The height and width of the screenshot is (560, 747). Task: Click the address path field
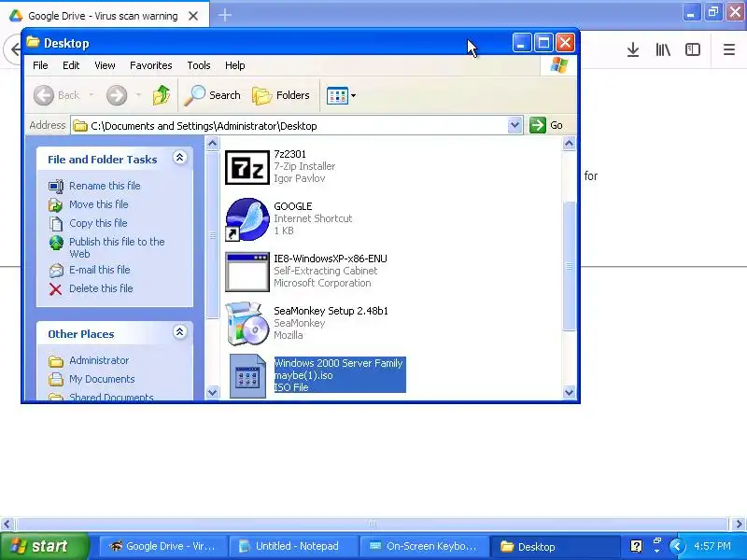(x=289, y=126)
